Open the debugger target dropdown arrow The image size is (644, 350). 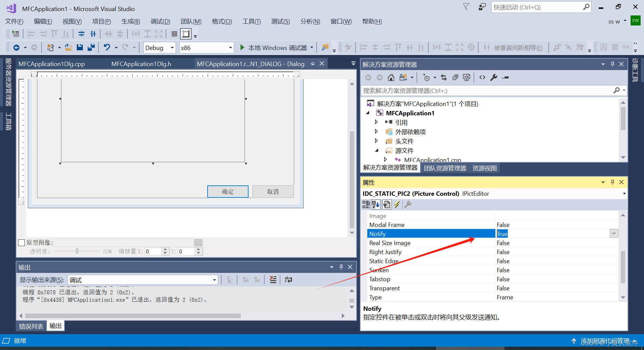pyautogui.click(x=312, y=48)
